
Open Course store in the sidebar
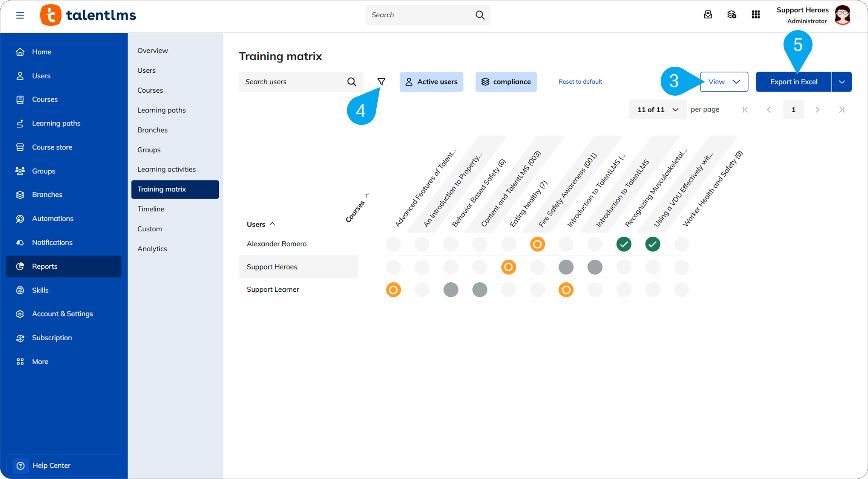pos(64,147)
